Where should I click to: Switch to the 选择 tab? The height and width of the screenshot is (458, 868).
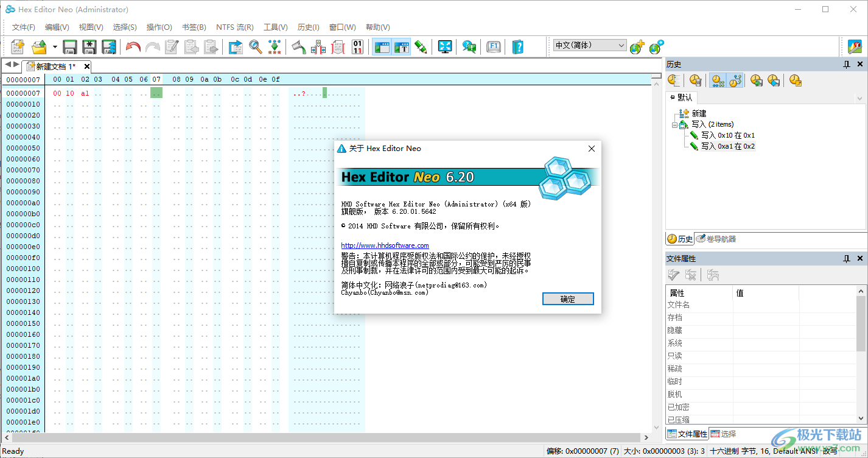[723, 434]
